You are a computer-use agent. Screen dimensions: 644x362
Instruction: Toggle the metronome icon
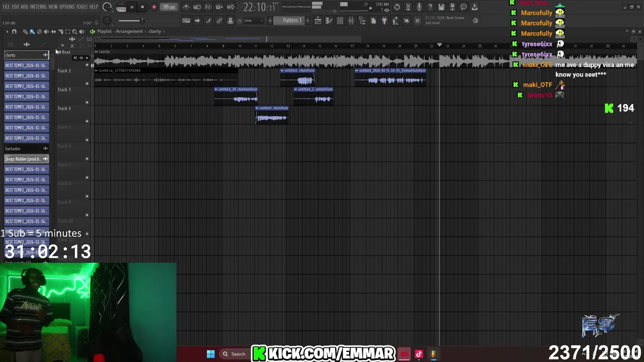pos(186,7)
